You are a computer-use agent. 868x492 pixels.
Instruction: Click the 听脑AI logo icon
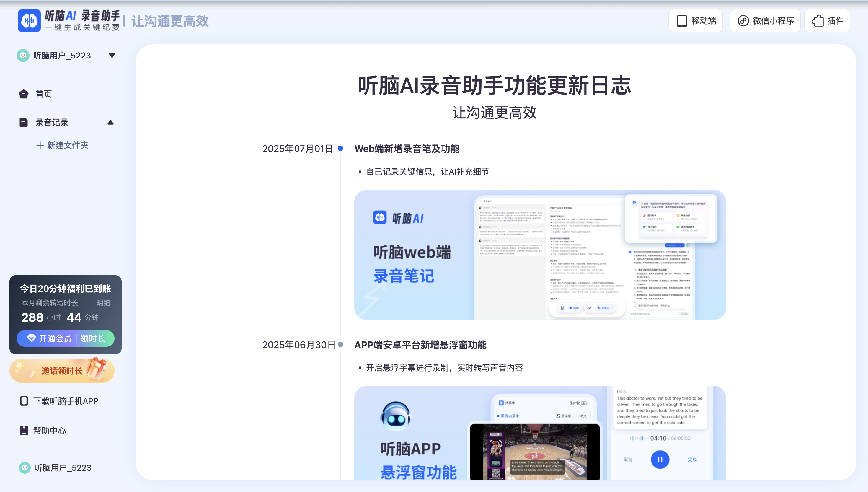[29, 21]
